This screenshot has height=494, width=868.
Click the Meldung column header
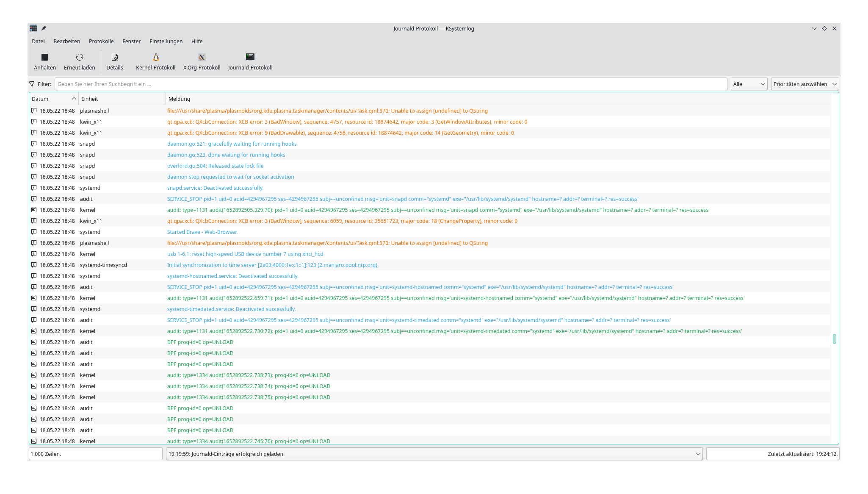coord(498,99)
